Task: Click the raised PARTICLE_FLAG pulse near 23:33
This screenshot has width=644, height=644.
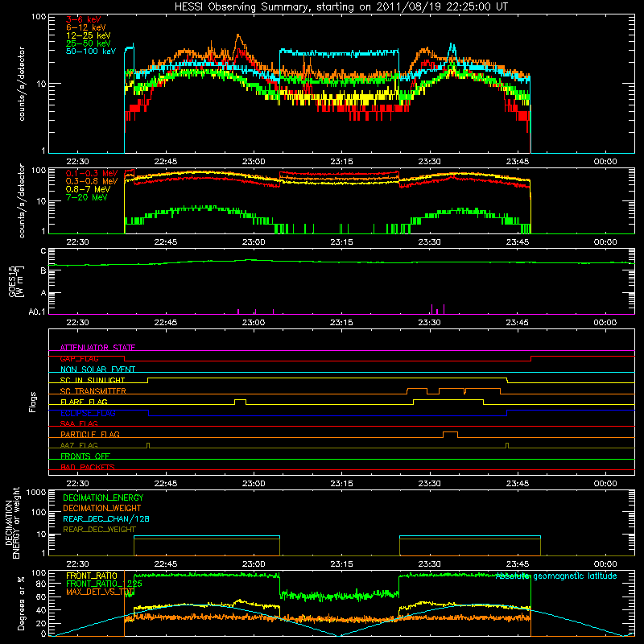Action: tap(450, 435)
